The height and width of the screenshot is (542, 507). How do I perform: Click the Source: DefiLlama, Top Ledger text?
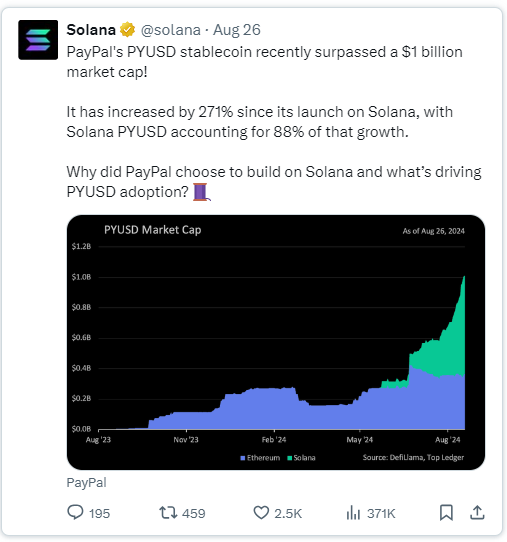[413, 458]
